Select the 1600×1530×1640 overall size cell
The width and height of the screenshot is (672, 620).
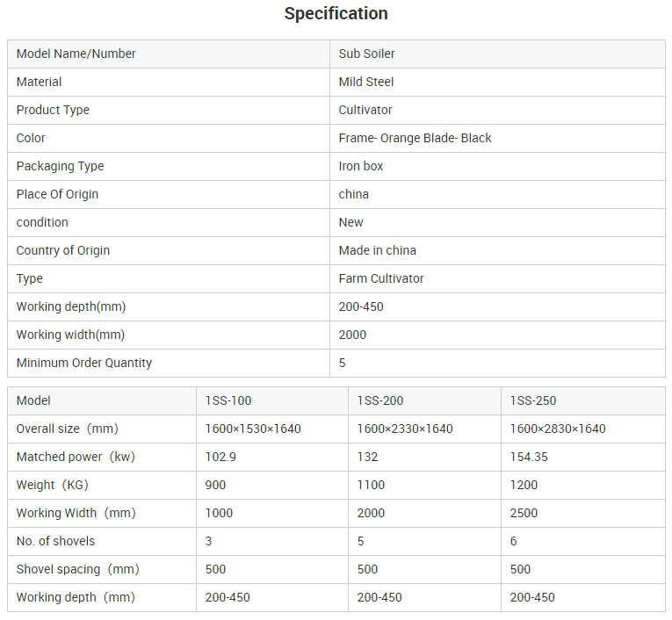[272, 429]
